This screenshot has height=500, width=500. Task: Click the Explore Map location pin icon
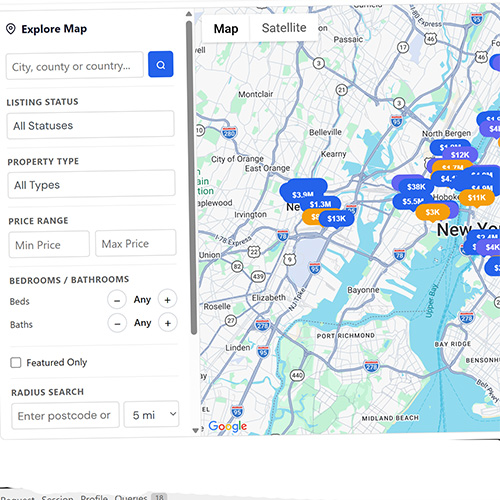[11, 29]
